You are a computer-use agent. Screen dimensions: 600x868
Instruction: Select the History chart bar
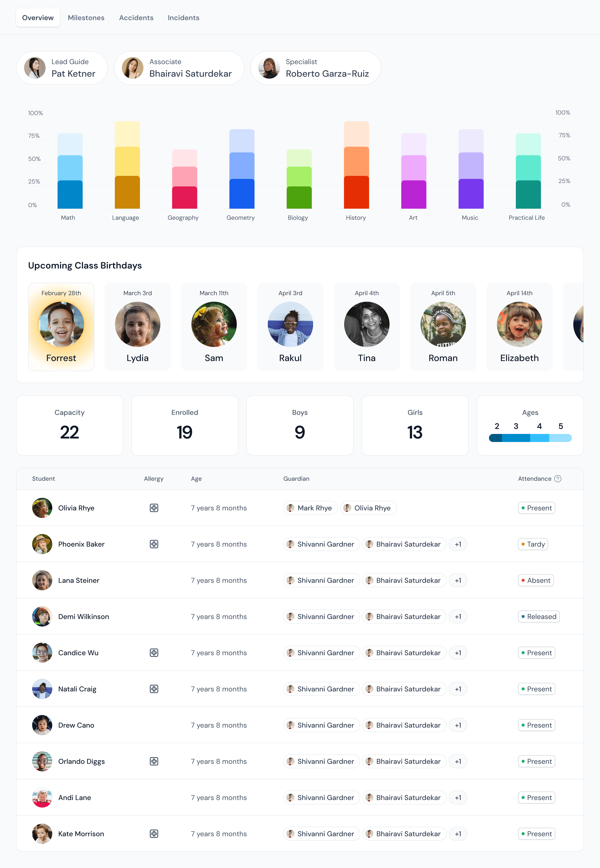[x=356, y=165]
